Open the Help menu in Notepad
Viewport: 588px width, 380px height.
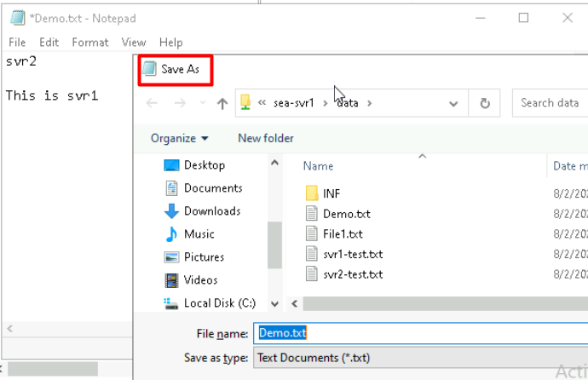pos(170,43)
